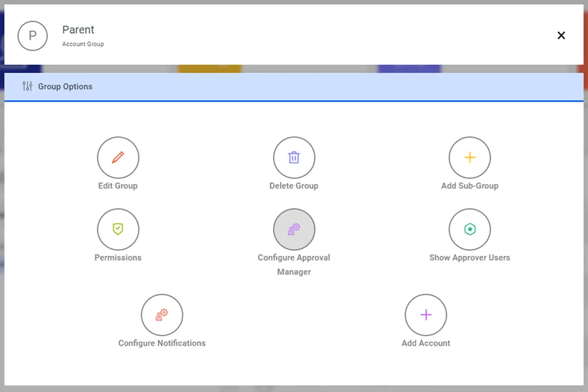Screen dimensions: 588x392
Task: Click the Add Sub-Group plus icon
Action: [469, 158]
